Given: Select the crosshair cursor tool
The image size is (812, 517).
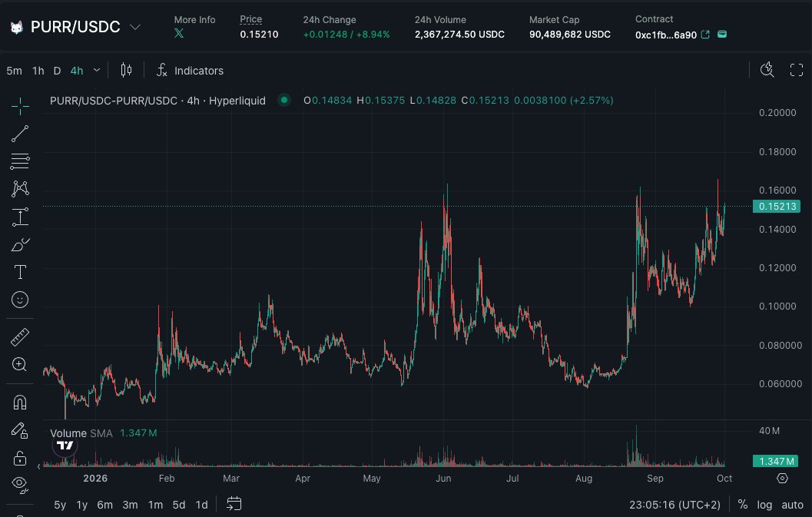Looking at the screenshot, I should tap(20, 106).
